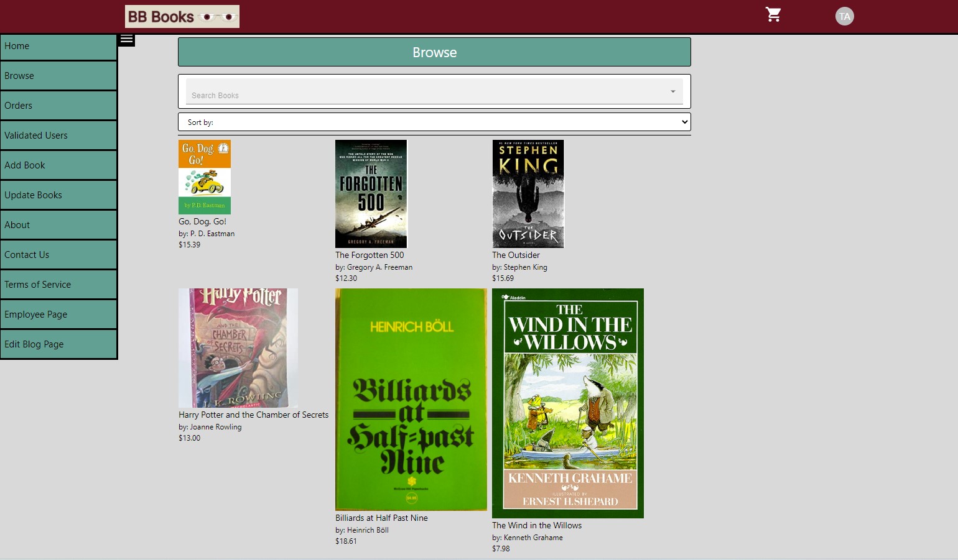Image resolution: width=958 pixels, height=560 pixels.
Task: Click the BB Books logo
Action: coord(182,17)
